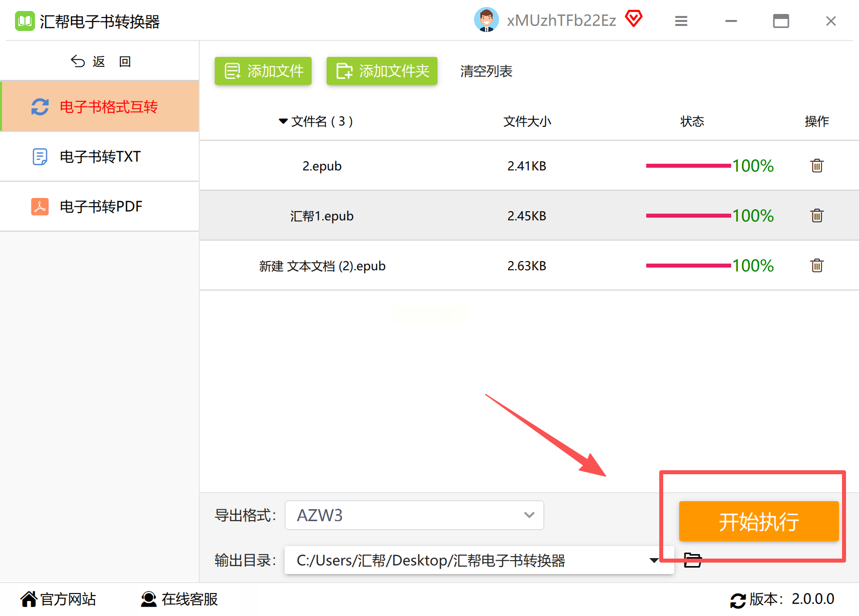This screenshot has height=616, width=859.
Task: Close the 汇帮电子书转换器 window
Action: tap(831, 21)
